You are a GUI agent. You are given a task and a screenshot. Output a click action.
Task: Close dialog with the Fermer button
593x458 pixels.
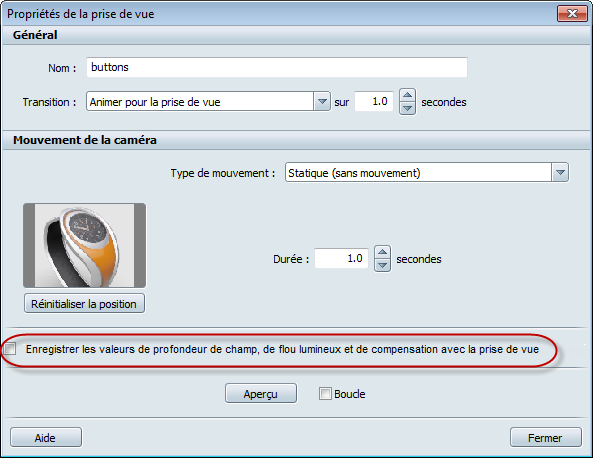click(545, 438)
